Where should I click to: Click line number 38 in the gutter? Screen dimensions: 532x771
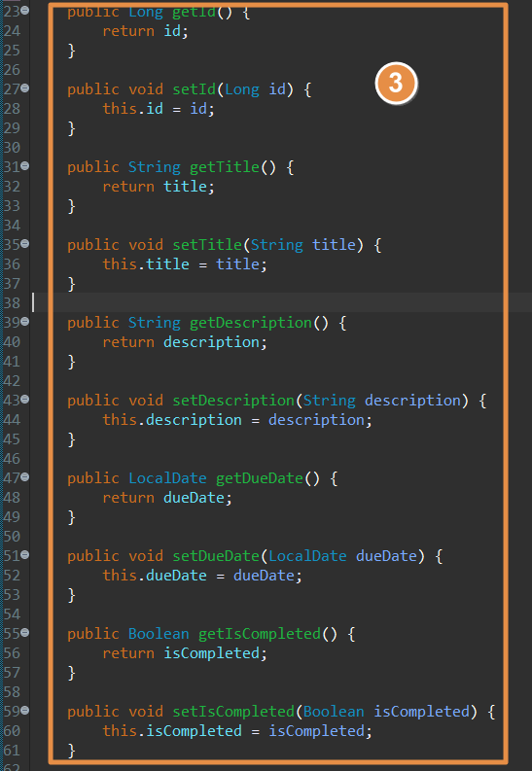coord(12,303)
